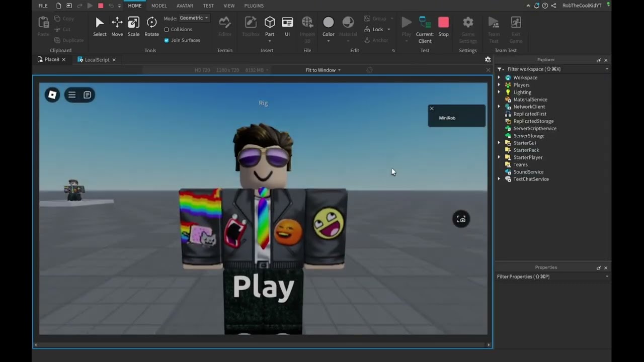Screen dimensions: 644x362
Task: Switch to the VIEW ribbon tab
Action: pos(229,6)
